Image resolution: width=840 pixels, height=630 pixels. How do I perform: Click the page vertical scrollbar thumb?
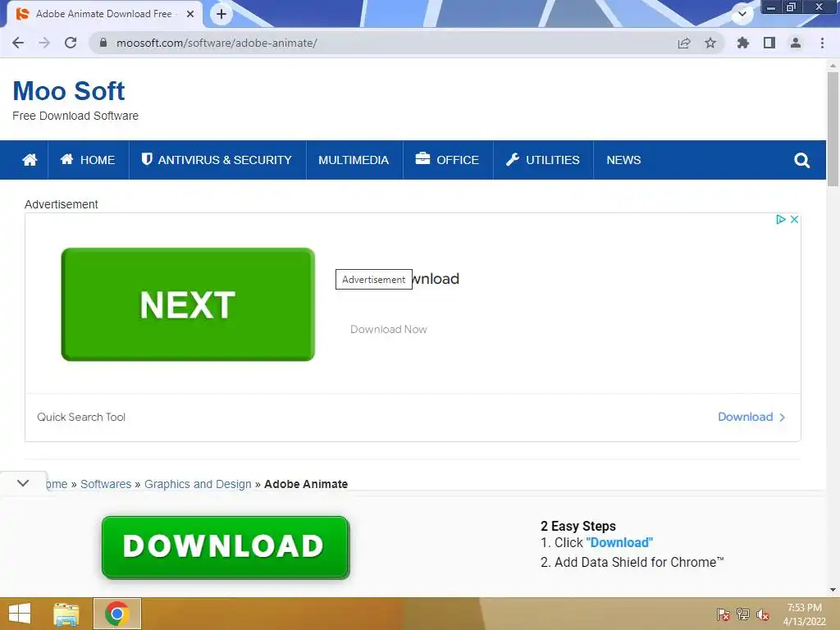tap(833, 129)
